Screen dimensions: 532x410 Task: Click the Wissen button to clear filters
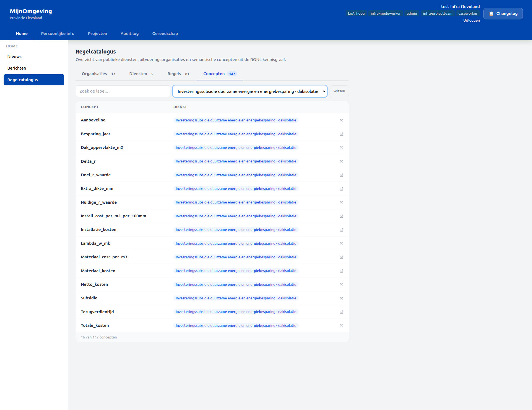(339, 91)
